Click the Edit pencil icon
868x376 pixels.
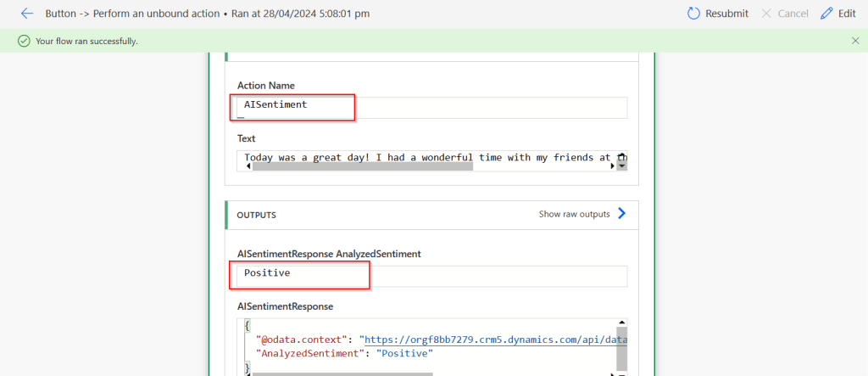click(826, 14)
